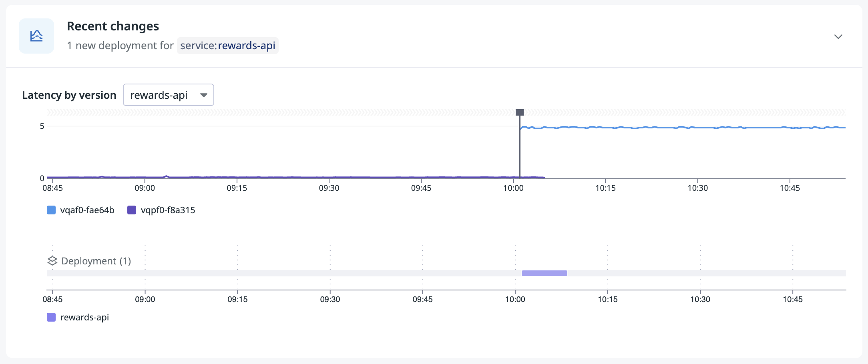Click the small latency spike near 09:03

pos(167,176)
